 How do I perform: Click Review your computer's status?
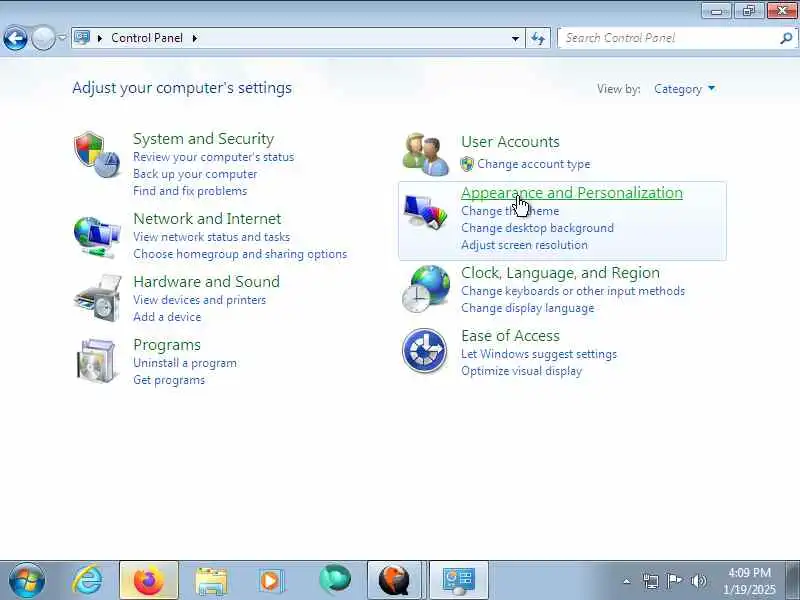click(213, 157)
